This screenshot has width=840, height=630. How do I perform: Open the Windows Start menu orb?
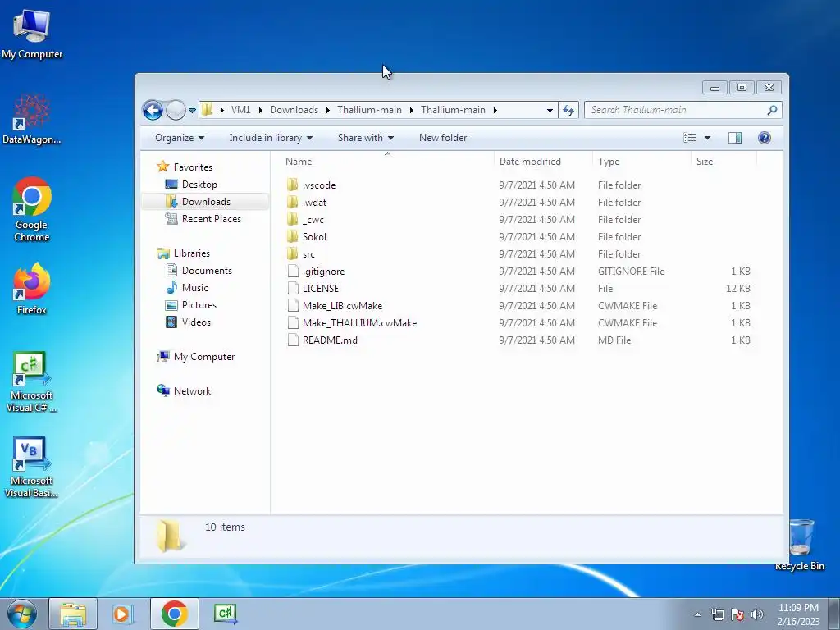[x=22, y=614]
